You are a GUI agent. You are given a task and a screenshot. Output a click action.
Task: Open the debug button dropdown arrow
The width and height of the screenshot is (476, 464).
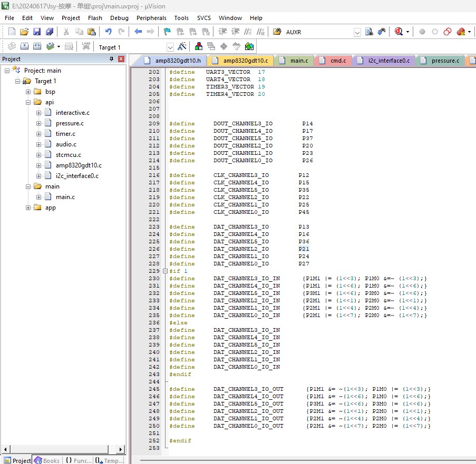pos(407,32)
